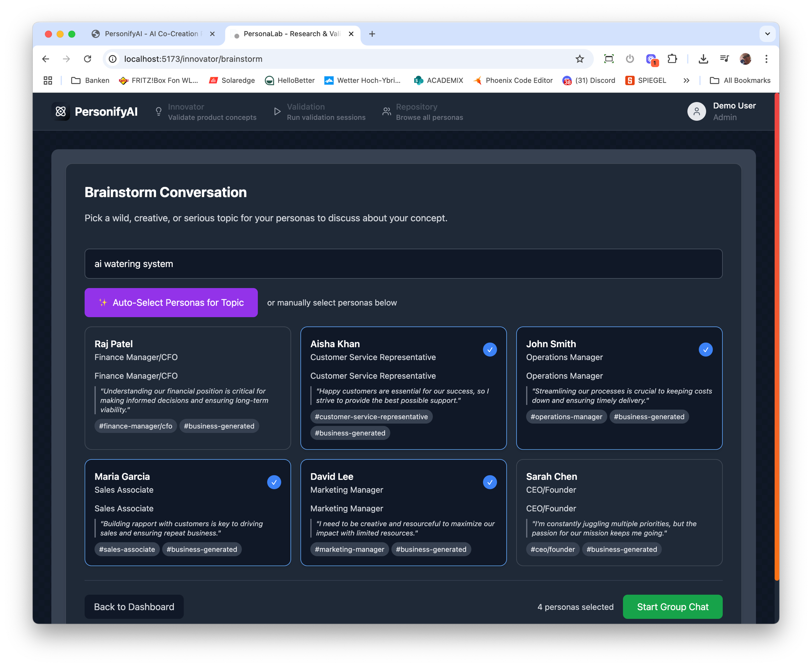Click the Validation play icon
812x667 pixels.
coord(277,111)
